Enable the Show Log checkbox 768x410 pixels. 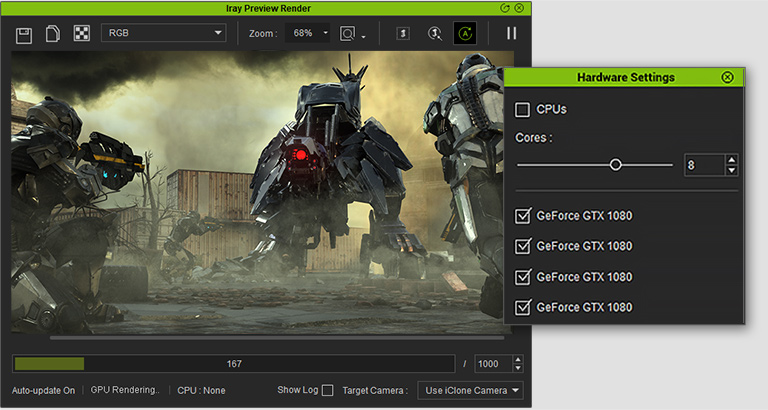point(328,390)
